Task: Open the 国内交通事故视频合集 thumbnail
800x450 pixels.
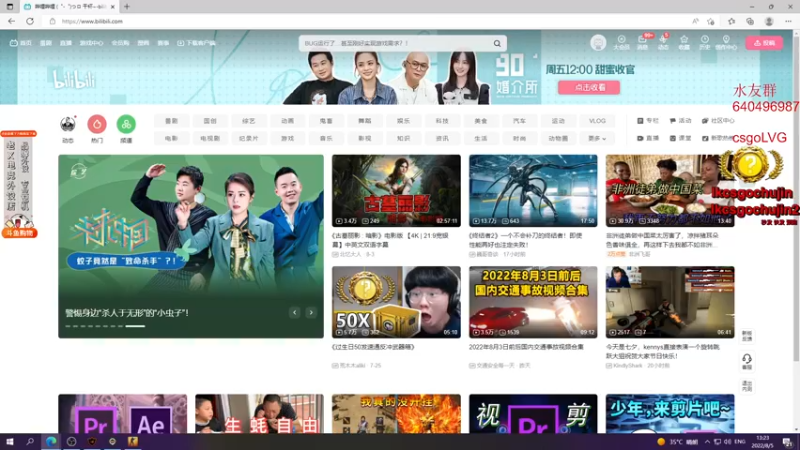Action: (x=533, y=302)
